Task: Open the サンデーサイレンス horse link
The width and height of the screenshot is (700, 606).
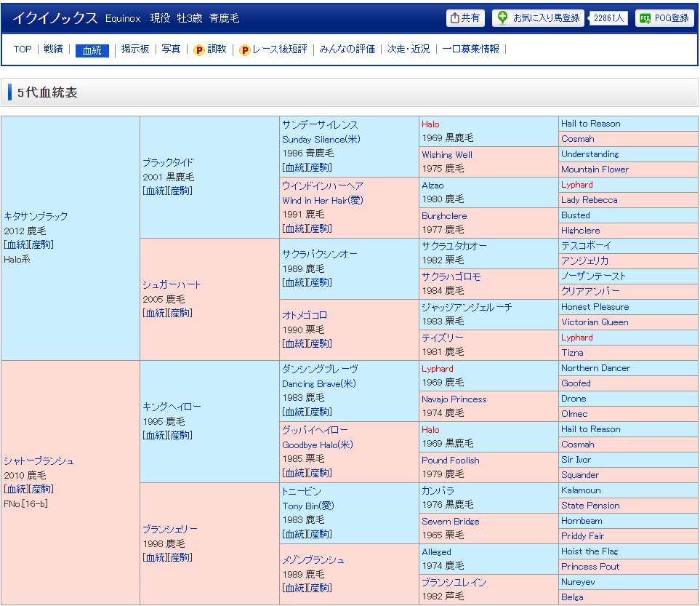Action: pyautogui.click(x=320, y=124)
